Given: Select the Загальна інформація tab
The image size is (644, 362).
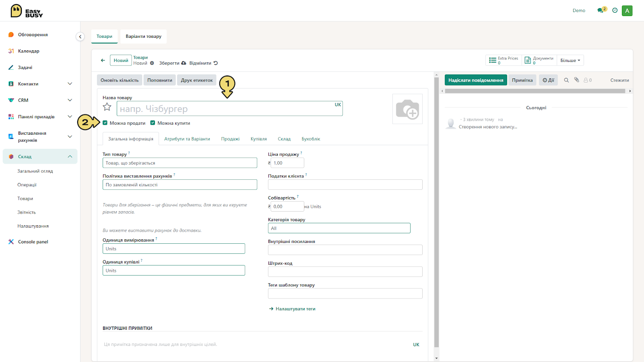Looking at the screenshot, I should [130, 139].
